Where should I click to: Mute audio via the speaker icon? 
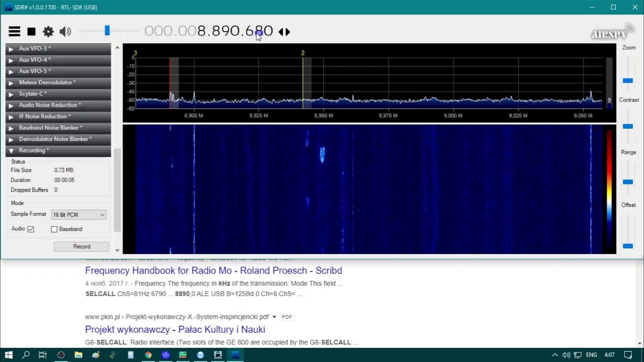(x=65, y=32)
